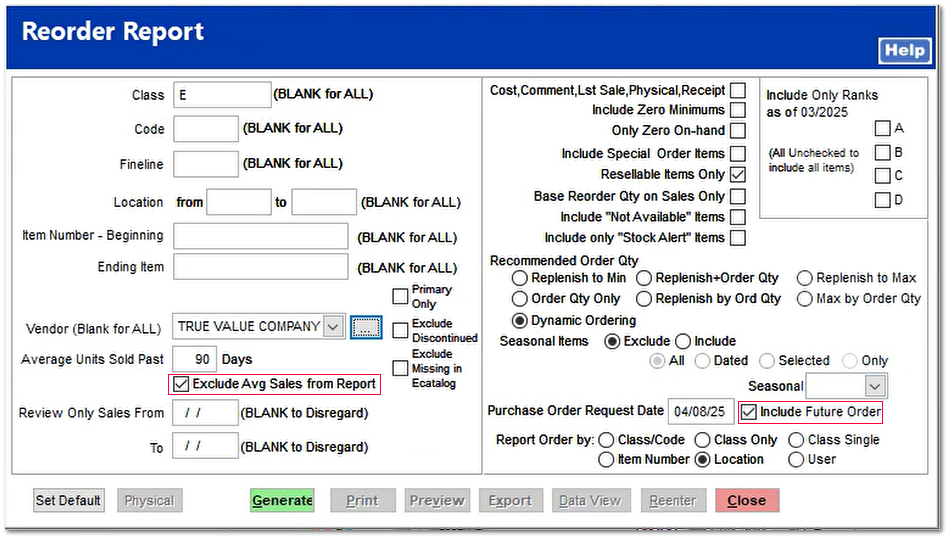Click the Code input field
This screenshot has height=539, width=949.
tap(206, 129)
